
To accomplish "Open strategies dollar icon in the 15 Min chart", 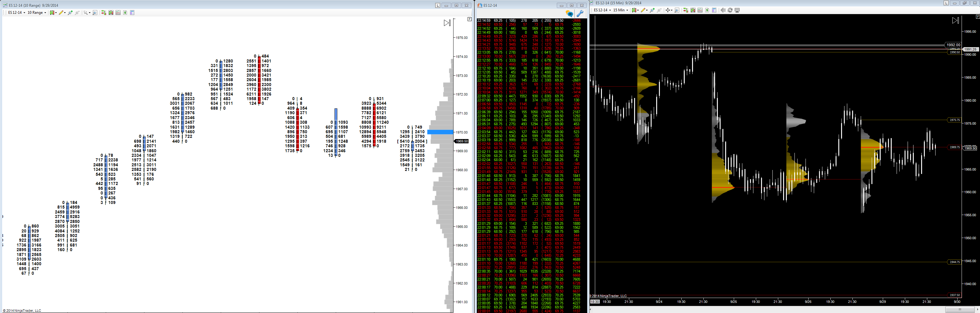I will 707,10.
